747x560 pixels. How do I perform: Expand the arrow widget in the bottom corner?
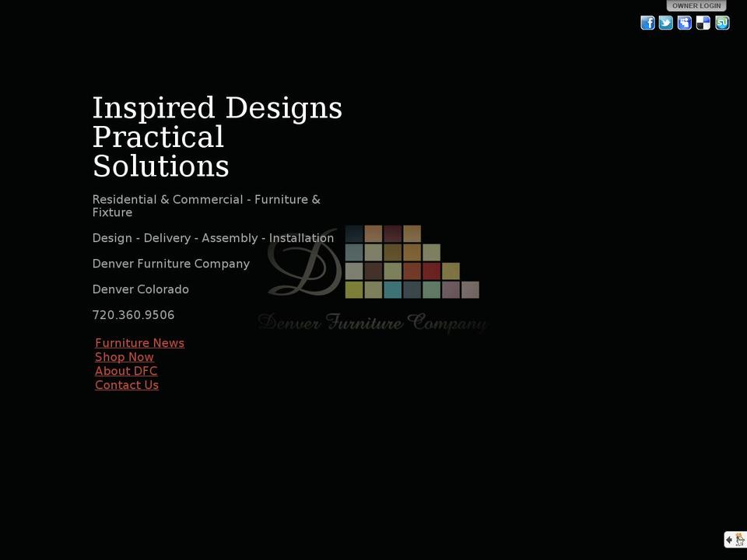(735, 540)
